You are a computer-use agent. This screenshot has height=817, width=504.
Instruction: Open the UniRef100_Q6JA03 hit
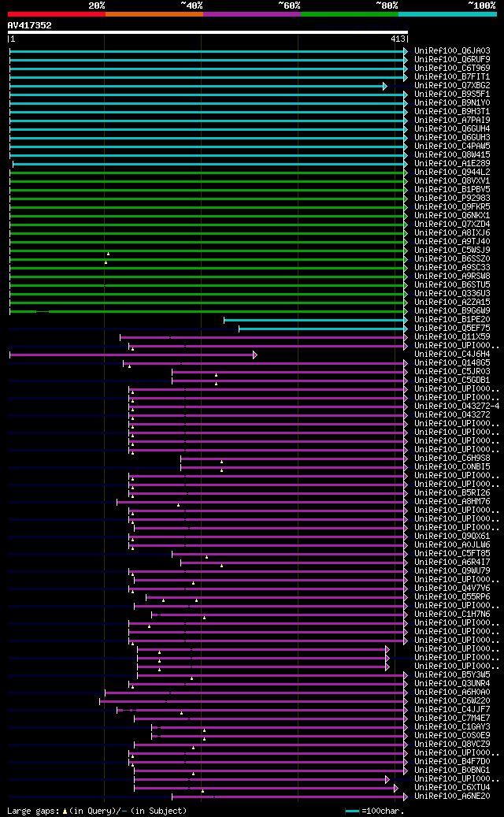(x=452, y=51)
